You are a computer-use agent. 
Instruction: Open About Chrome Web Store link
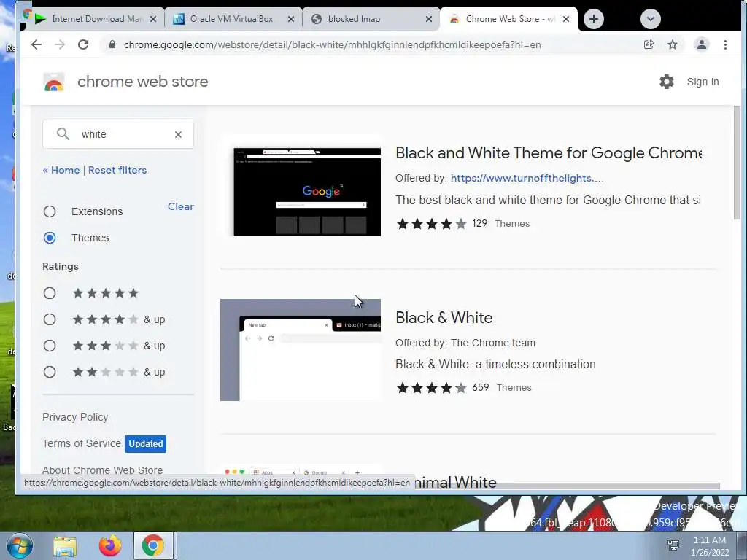(102, 470)
